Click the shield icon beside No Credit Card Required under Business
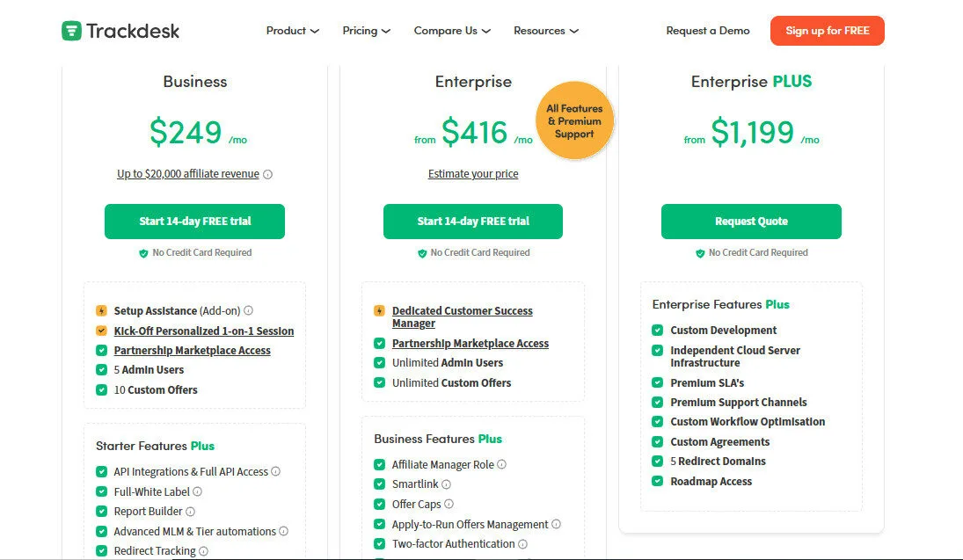 [x=143, y=252]
